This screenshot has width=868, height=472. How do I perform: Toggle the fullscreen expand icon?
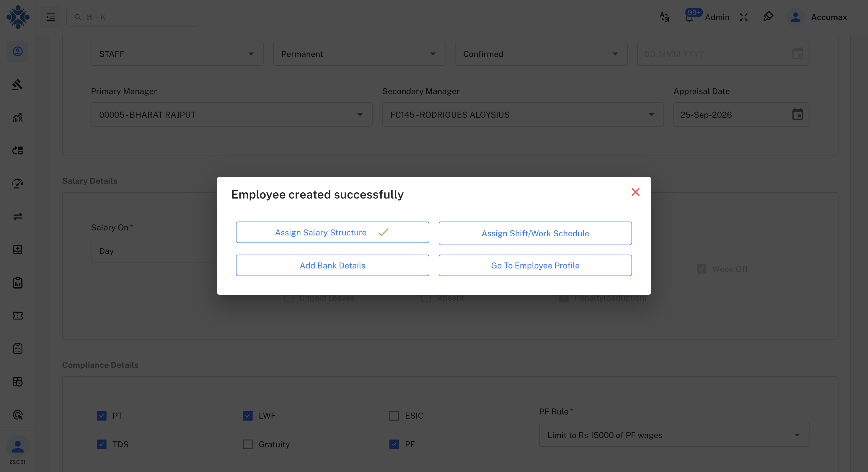(x=744, y=17)
